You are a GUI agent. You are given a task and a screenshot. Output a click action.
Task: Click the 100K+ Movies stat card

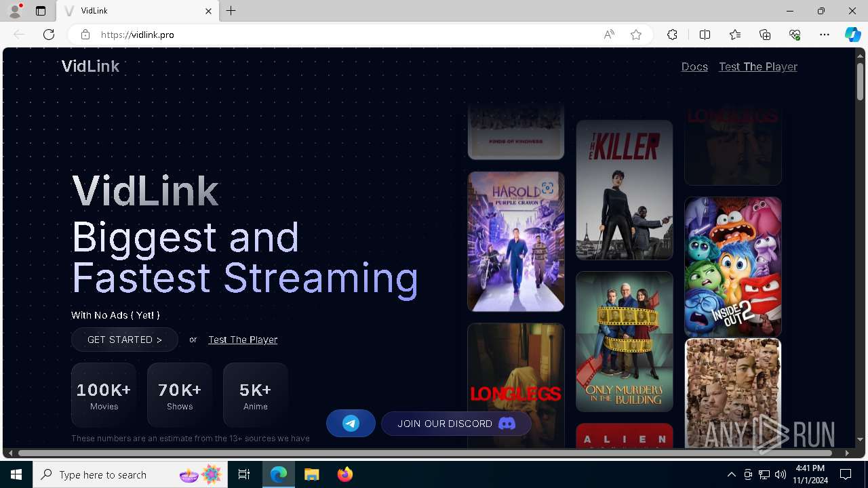[104, 395]
